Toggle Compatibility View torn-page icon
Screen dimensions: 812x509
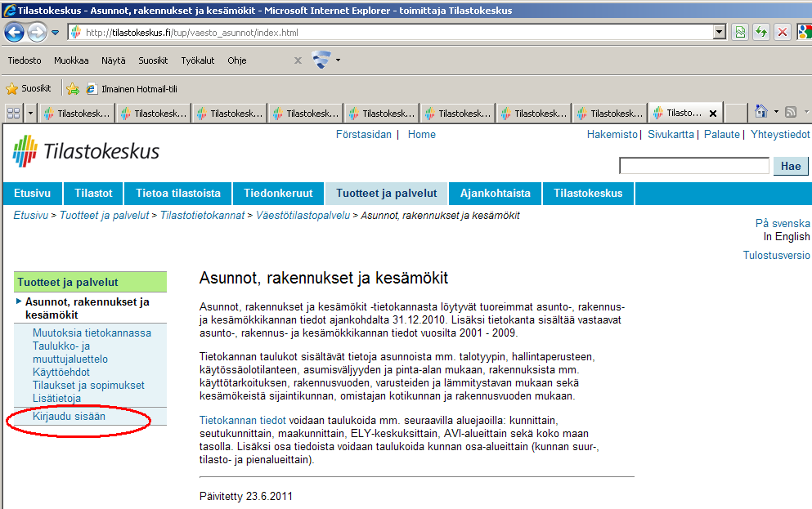[x=741, y=33]
